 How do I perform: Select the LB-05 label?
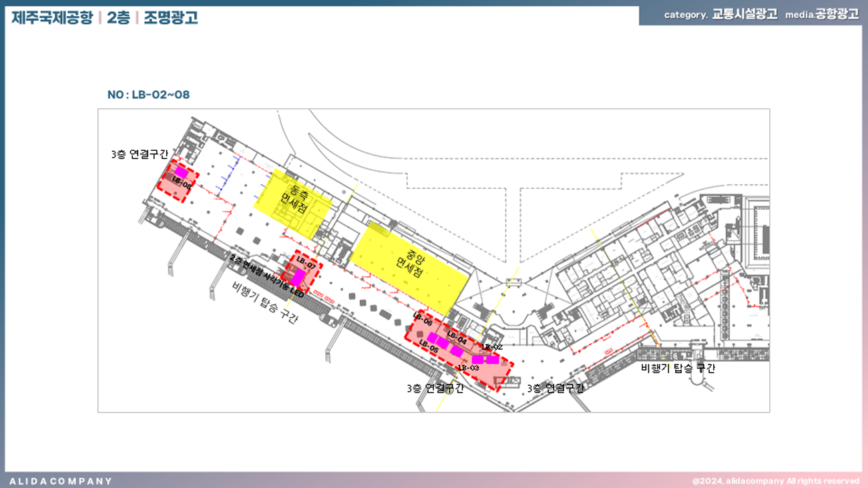coord(428,347)
